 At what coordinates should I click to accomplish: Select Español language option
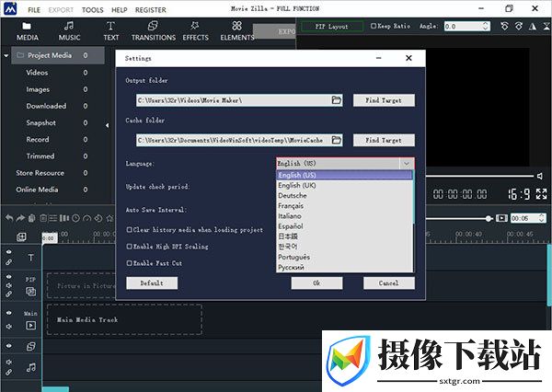click(344, 226)
